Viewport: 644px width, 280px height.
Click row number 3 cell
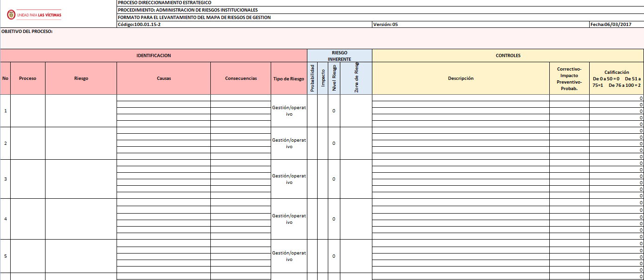pos(5,179)
